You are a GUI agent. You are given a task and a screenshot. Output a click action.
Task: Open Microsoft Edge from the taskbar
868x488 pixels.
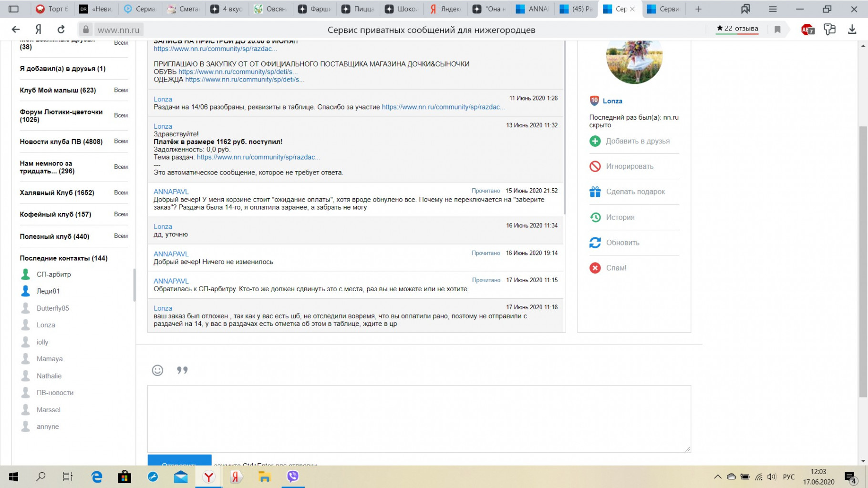(x=97, y=477)
